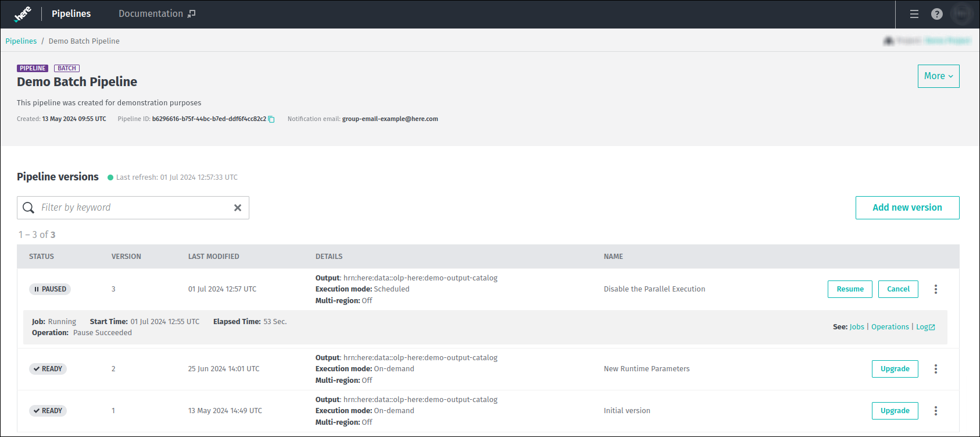Screen dimensions: 980x437
Task: Click READY badge for version 2
Action: [x=48, y=369]
